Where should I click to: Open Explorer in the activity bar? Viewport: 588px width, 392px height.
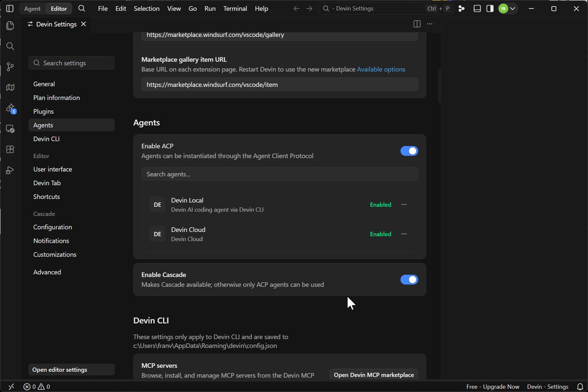pyautogui.click(x=10, y=26)
